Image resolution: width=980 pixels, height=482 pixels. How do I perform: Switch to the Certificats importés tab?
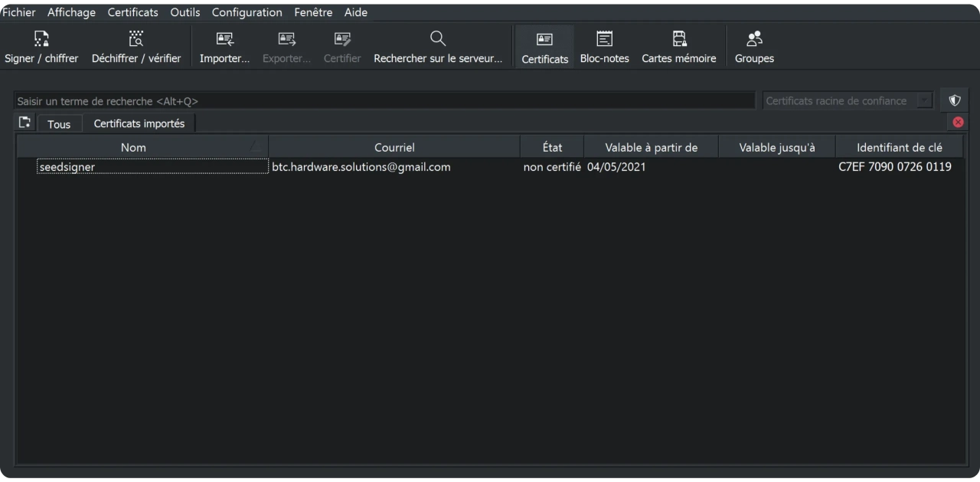pyautogui.click(x=139, y=123)
